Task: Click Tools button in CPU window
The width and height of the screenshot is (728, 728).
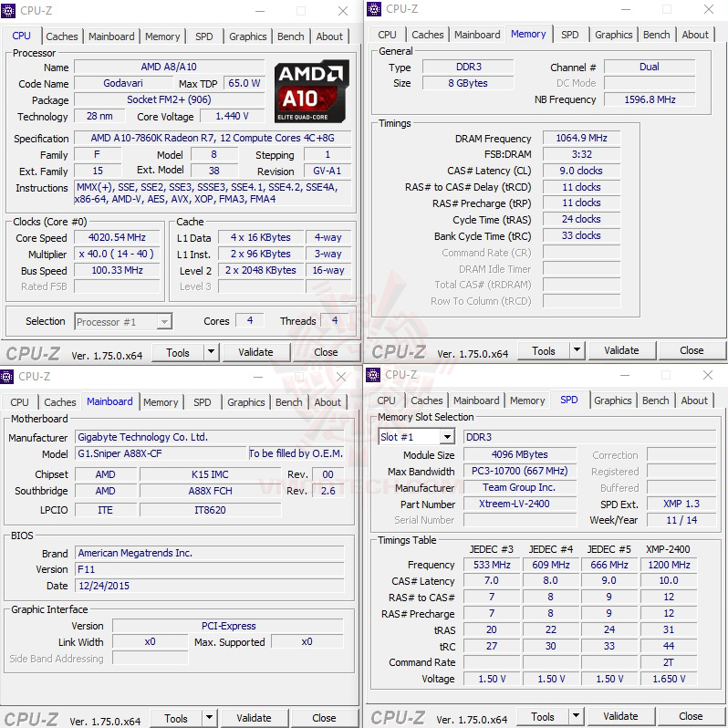Action: click(x=178, y=352)
